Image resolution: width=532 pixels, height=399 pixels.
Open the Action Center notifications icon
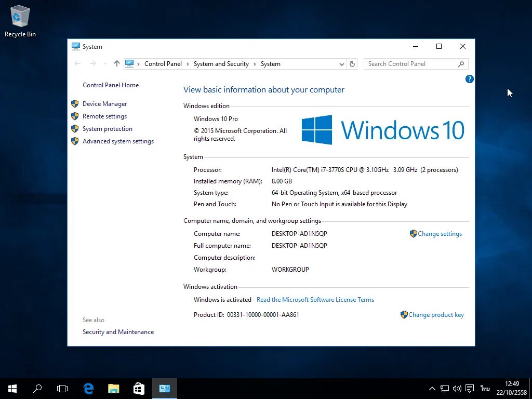click(x=470, y=389)
